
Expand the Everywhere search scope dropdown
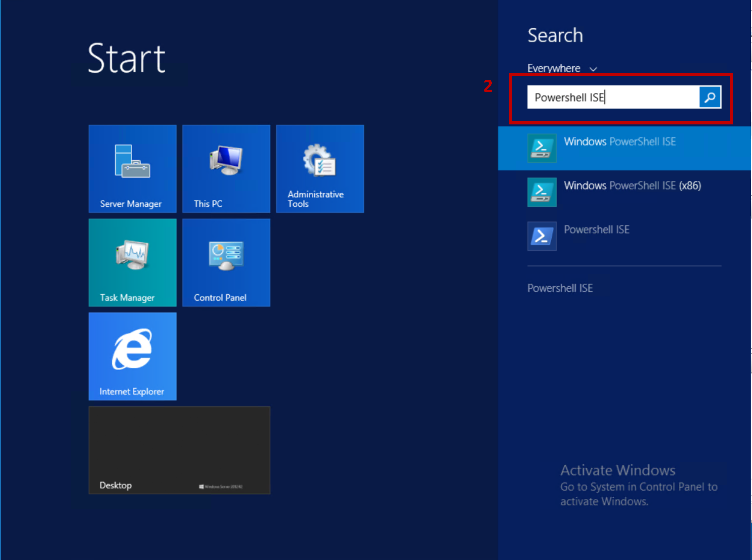coord(562,68)
